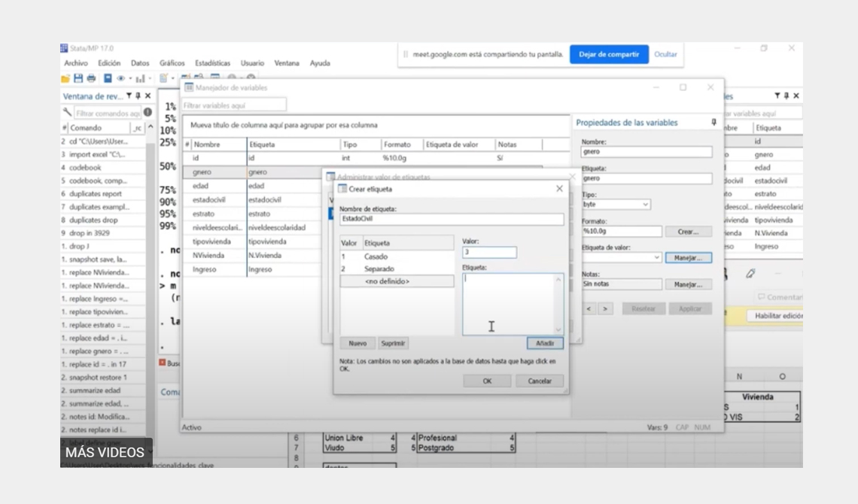Open the Do-file editor icon
The width and height of the screenshot is (858, 504).
coord(163,79)
